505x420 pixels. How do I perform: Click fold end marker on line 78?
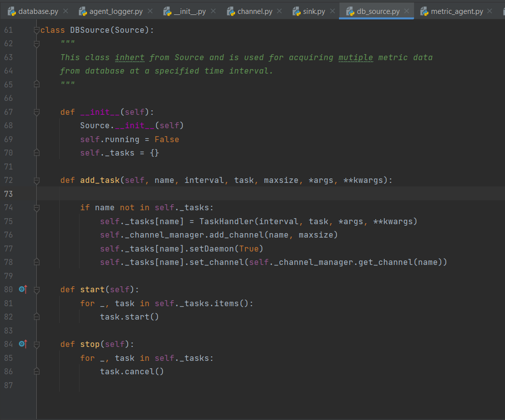click(37, 262)
